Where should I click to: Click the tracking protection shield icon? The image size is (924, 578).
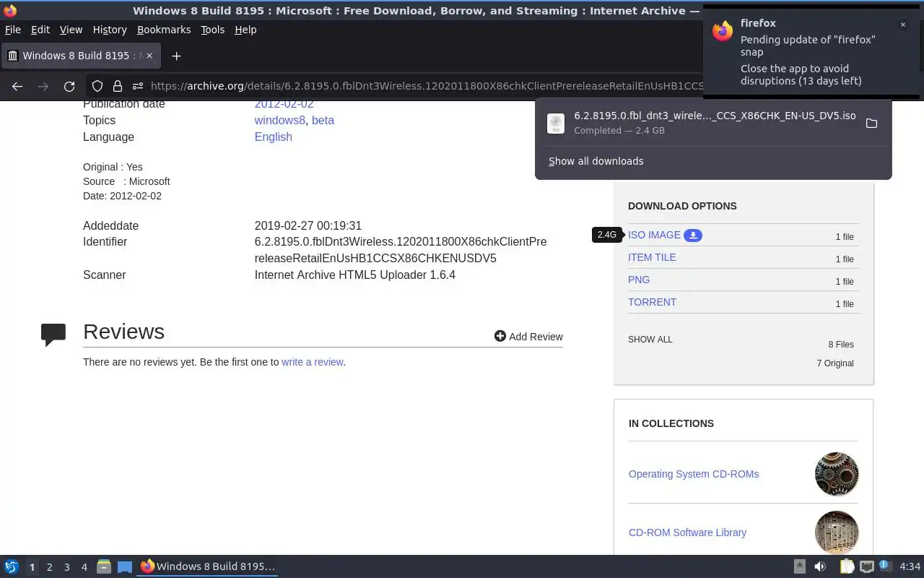click(97, 86)
